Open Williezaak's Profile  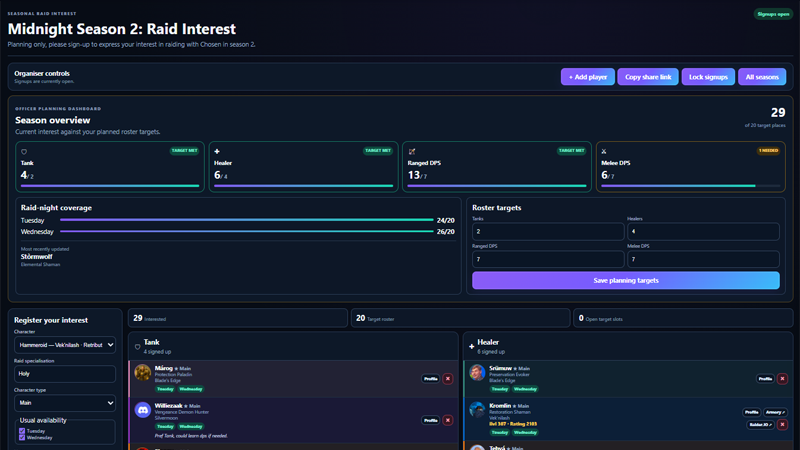(x=431, y=420)
